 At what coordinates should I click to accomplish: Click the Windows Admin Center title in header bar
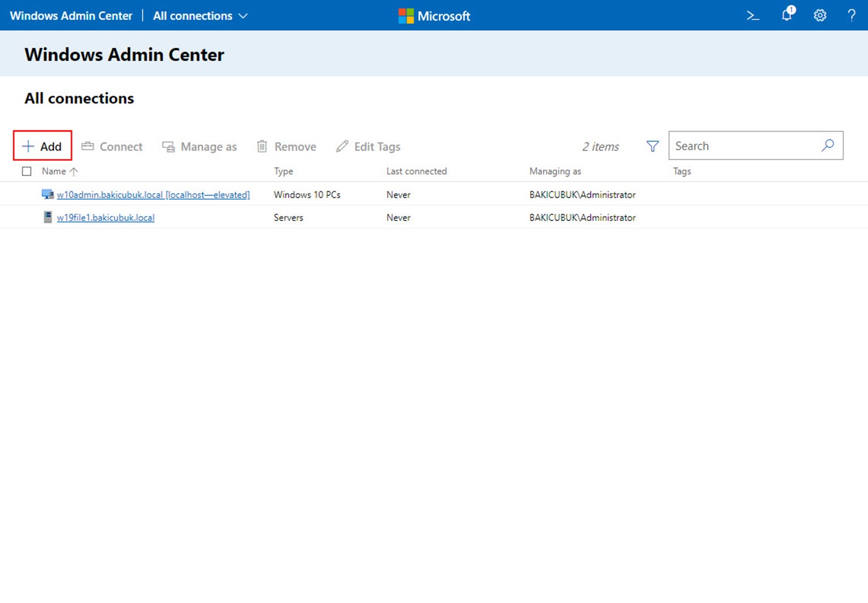click(71, 16)
